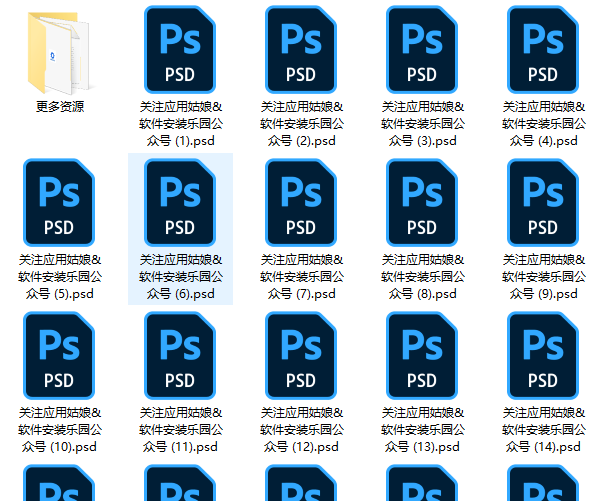The height and width of the screenshot is (501, 600).
Task: Select the PSD icon for 众号 (9).psd
Action: 543,202
